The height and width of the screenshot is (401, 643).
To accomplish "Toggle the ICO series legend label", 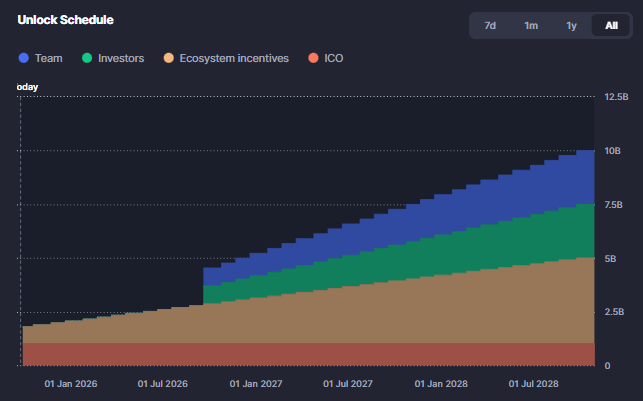I will click(x=334, y=58).
